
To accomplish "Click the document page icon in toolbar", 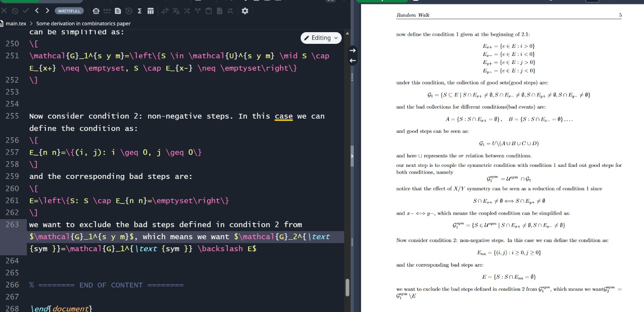I will (x=118, y=11).
